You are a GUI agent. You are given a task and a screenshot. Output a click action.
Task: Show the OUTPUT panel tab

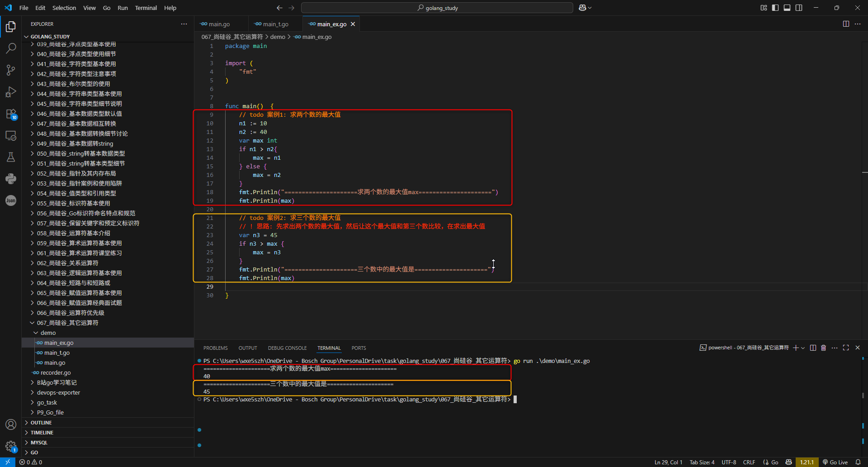pos(248,348)
